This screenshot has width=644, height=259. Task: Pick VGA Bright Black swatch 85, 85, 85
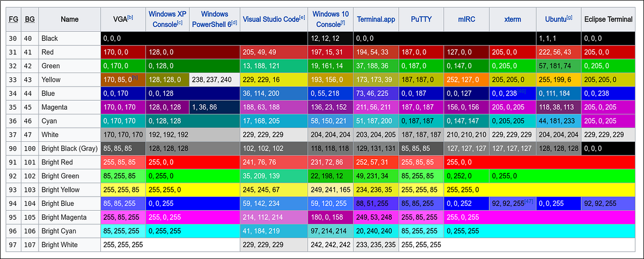pyautogui.click(x=123, y=148)
